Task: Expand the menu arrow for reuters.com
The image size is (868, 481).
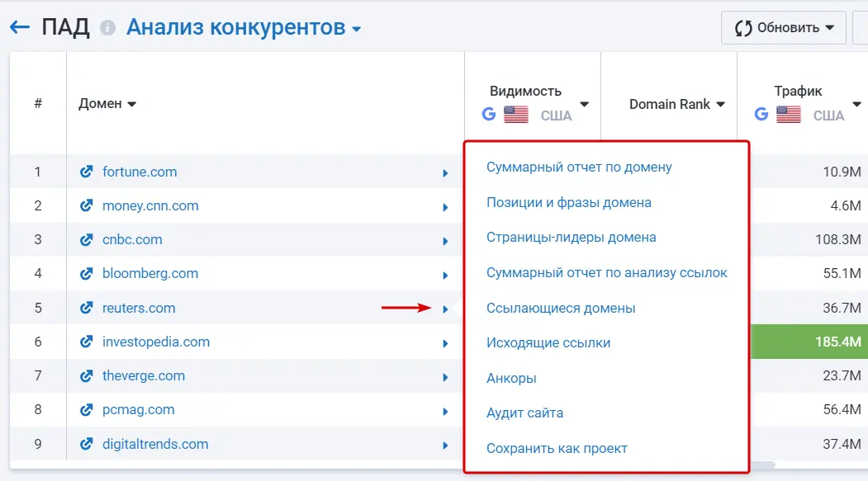Action: pyautogui.click(x=445, y=309)
